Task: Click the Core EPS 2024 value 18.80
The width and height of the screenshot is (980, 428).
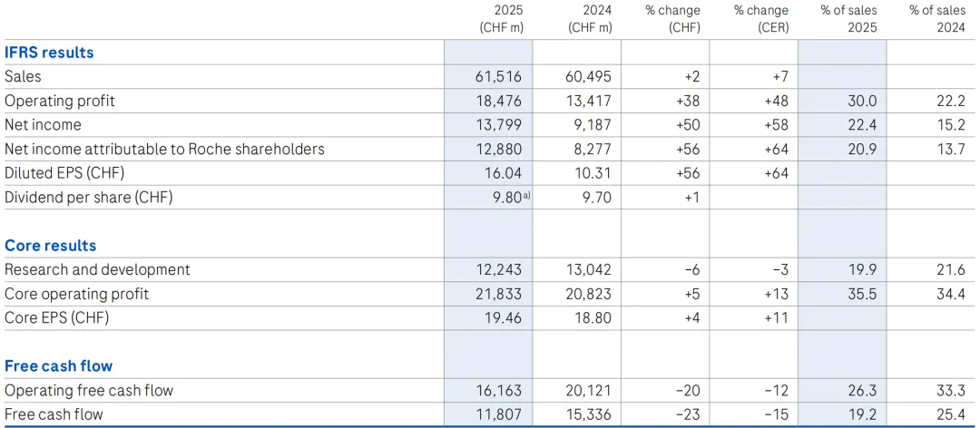Action: pyautogui.click(x=593, y=318)
